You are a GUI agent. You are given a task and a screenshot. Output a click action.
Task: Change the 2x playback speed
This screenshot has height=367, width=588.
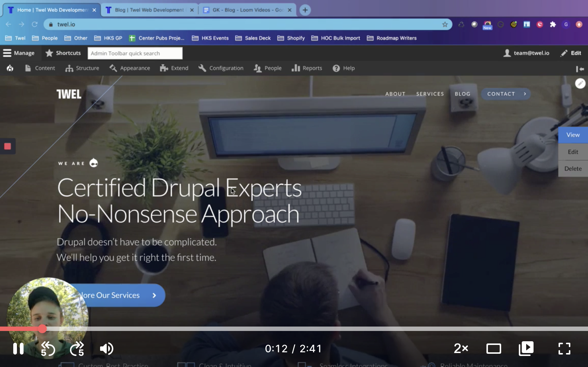461,348
